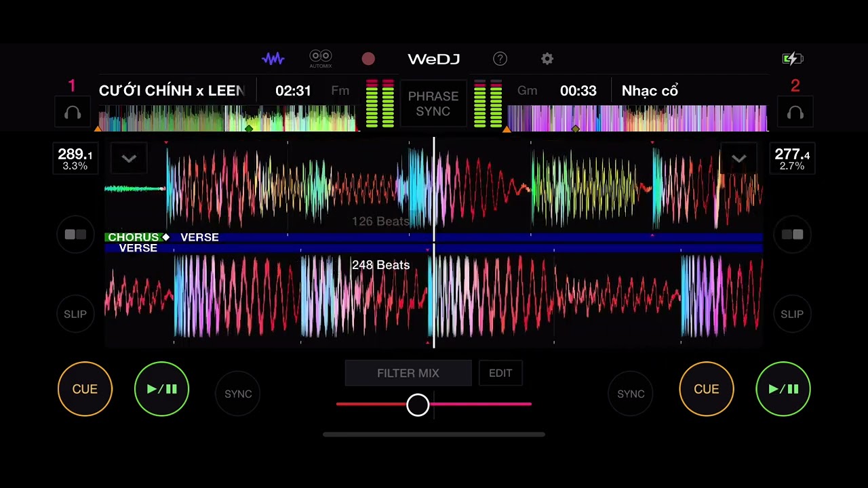This screenshot has width=868, height=488.
Task: Click the CHORUS phrase marker
Action: click(134, 237)
